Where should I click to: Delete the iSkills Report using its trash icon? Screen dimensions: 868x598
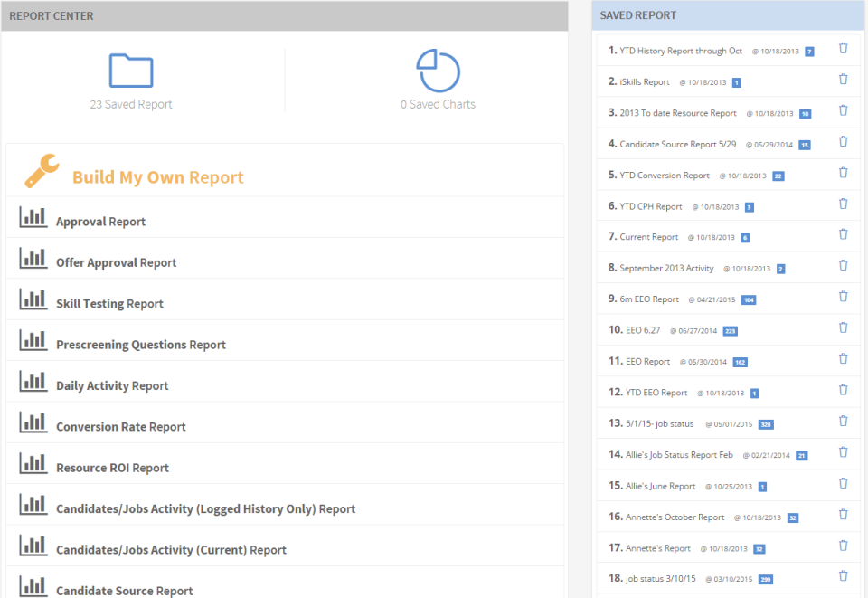[843, 80]
